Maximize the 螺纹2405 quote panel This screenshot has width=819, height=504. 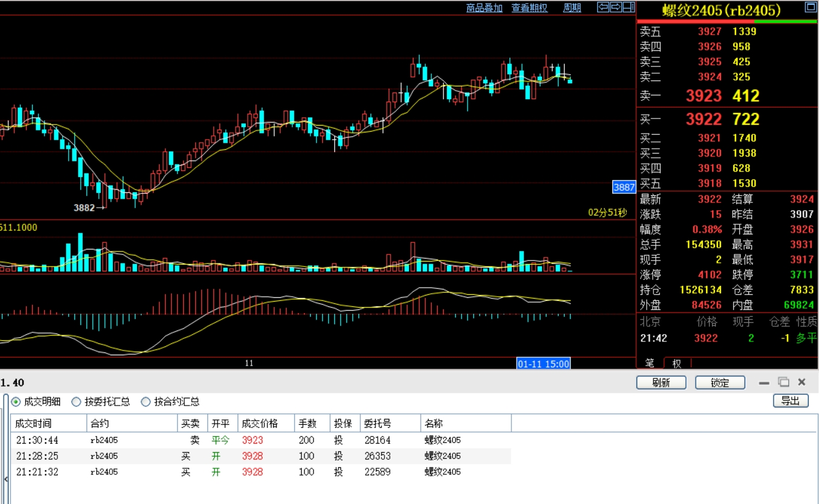tap(811, 7)
